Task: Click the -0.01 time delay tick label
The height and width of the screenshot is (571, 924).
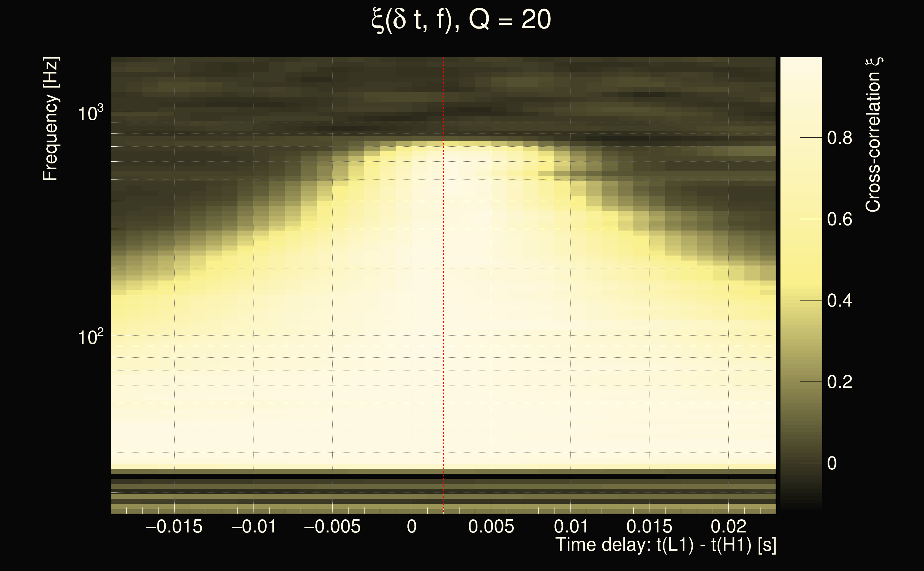Action: coord(253,527)
